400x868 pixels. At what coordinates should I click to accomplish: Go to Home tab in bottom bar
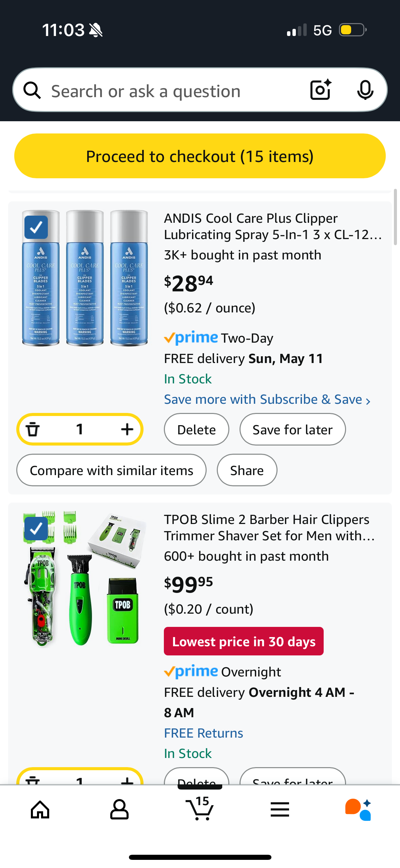click(x=40, y=810)
